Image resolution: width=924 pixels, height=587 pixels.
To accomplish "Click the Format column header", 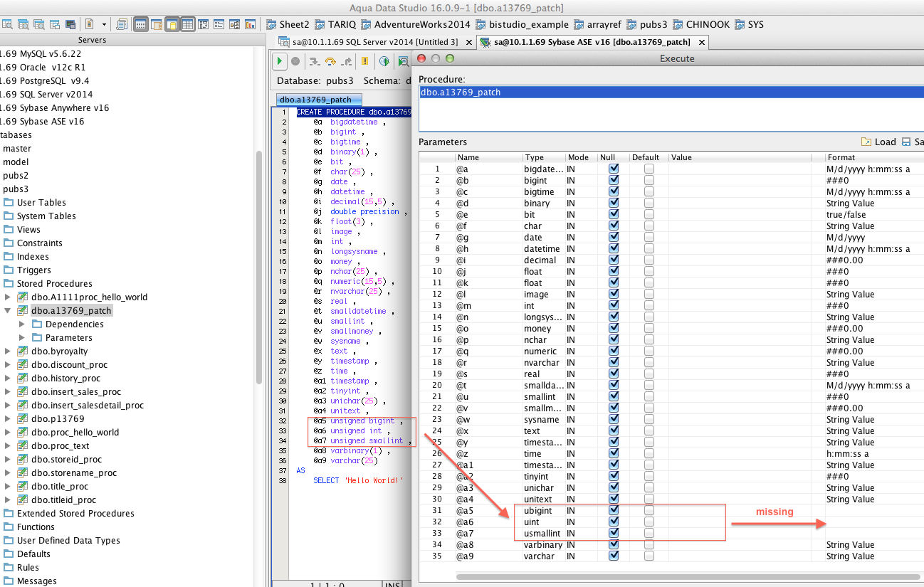I will [874, 157].
